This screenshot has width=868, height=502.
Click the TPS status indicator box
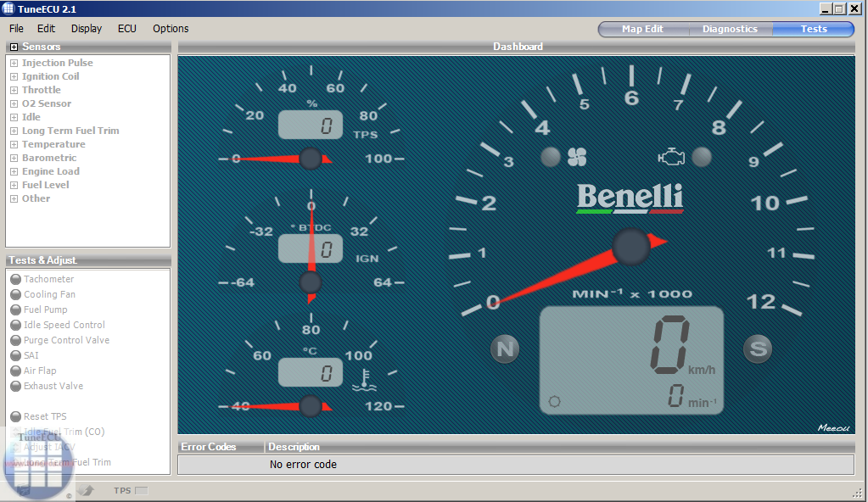tap(142, 490)
